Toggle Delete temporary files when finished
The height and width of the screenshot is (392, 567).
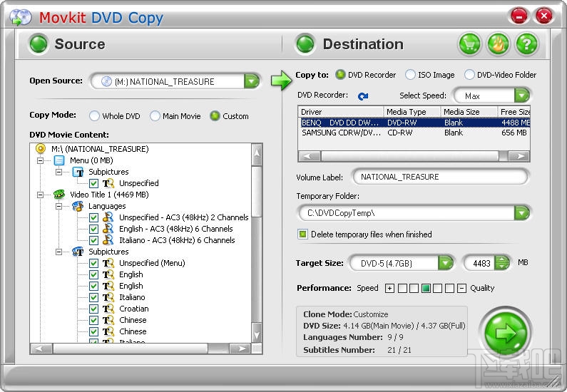302,234
